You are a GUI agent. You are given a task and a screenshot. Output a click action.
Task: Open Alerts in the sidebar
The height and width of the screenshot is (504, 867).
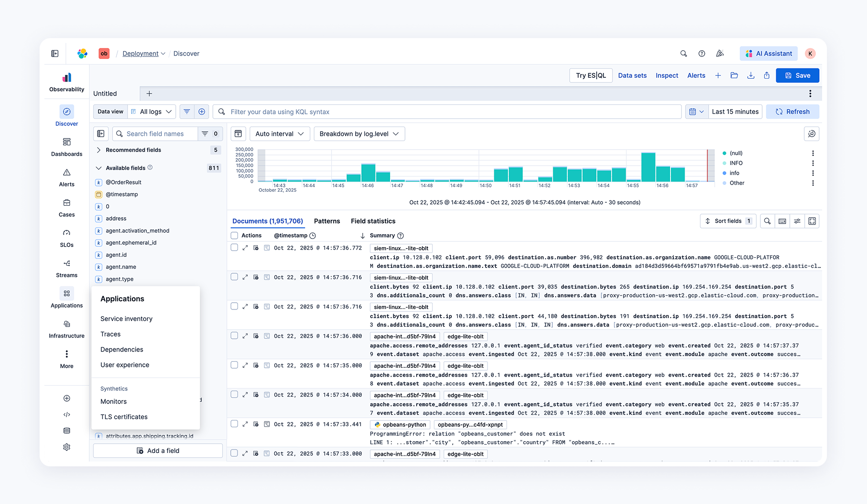click(x=67, y=178)
